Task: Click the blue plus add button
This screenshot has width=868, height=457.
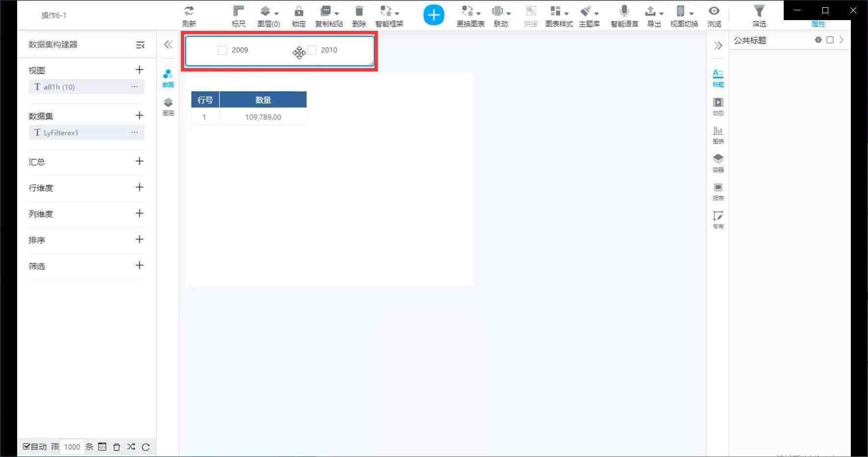Action: pos(434,15)
